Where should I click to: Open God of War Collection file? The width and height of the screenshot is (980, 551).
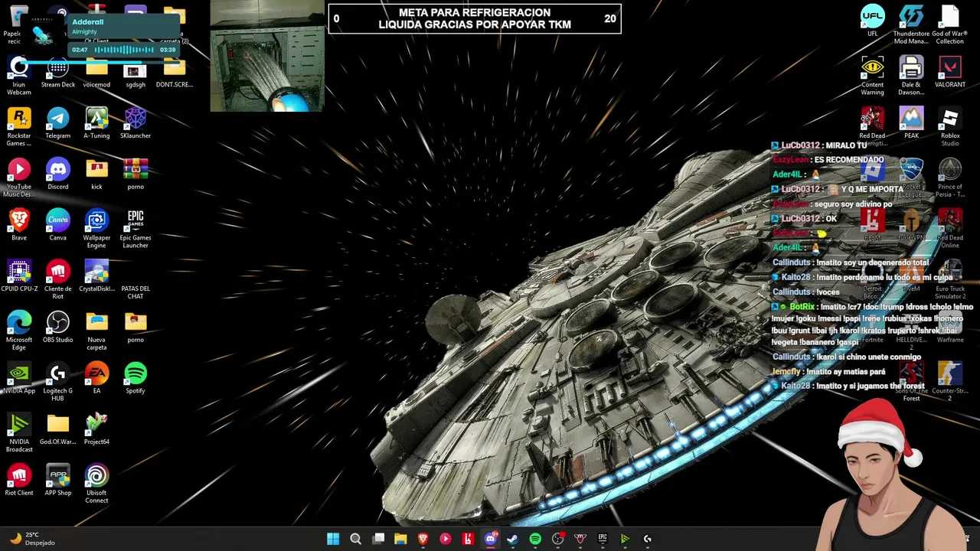click(950, 25)
